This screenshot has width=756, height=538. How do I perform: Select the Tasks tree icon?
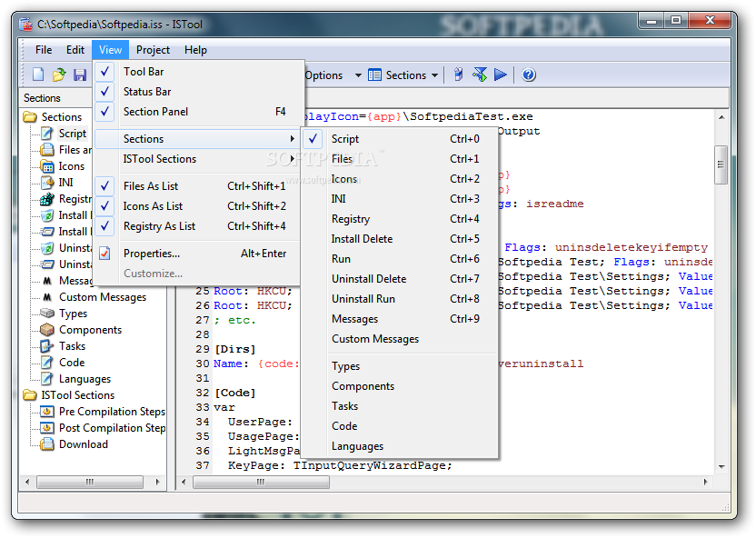click(46, 346)
